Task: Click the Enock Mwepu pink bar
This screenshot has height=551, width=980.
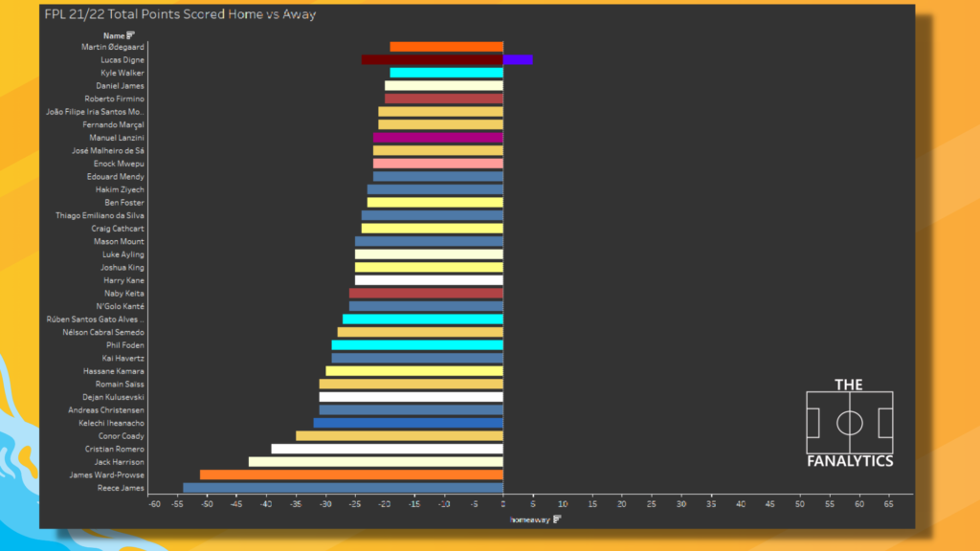Action: pos(438,164)
